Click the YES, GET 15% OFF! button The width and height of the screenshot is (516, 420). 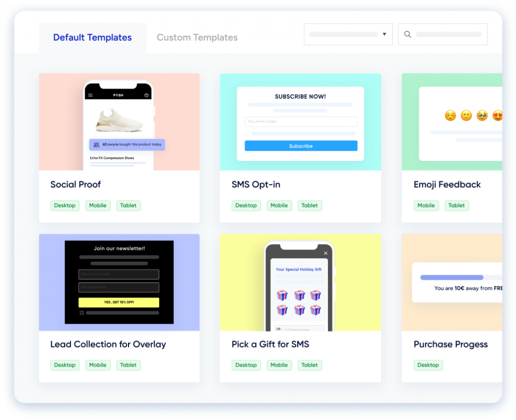point(118,303)
